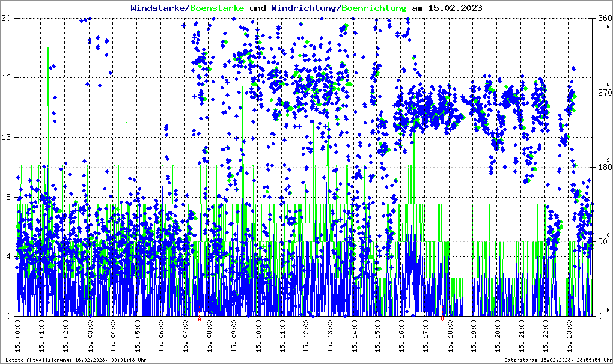This screenshot has width=613, height=364.
Task: Select the wind speed axis value 12
Action: [6, 138]
